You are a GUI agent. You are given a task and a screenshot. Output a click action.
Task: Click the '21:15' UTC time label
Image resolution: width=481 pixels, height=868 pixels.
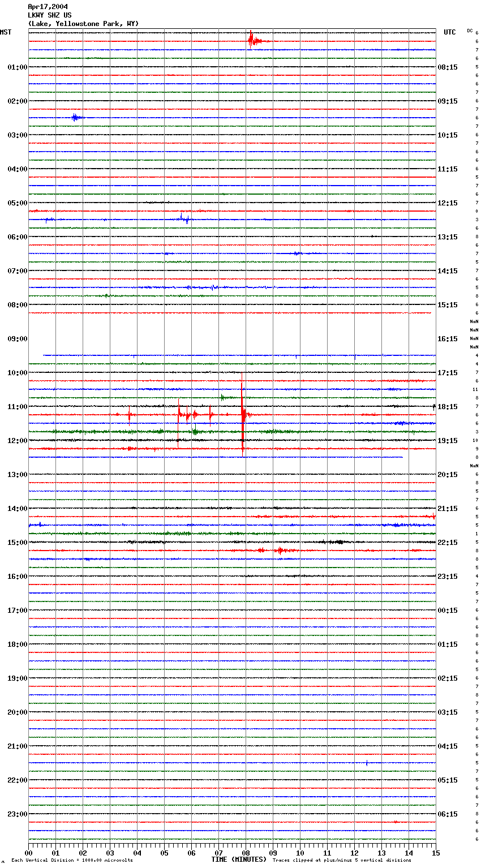(x=448, y=509)
